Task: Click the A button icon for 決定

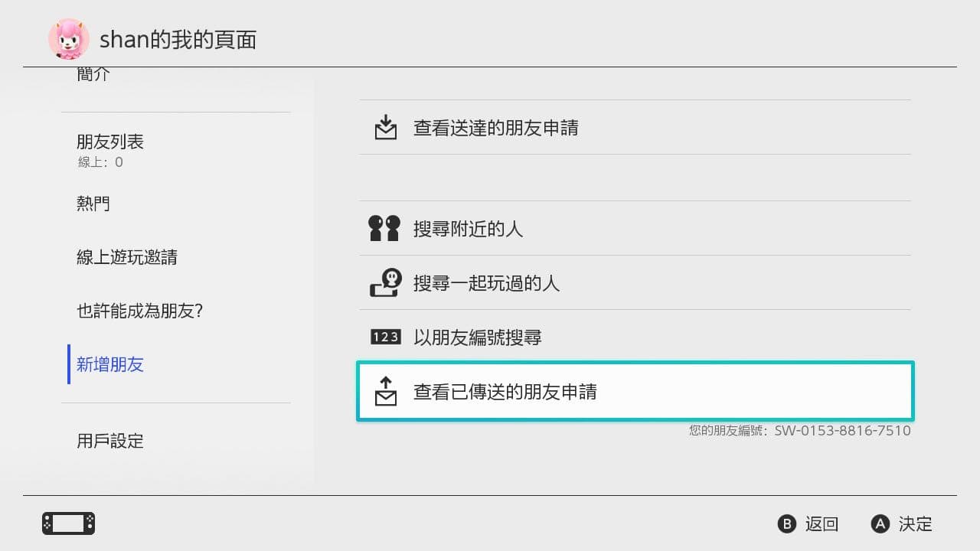Action: point(880,523)
